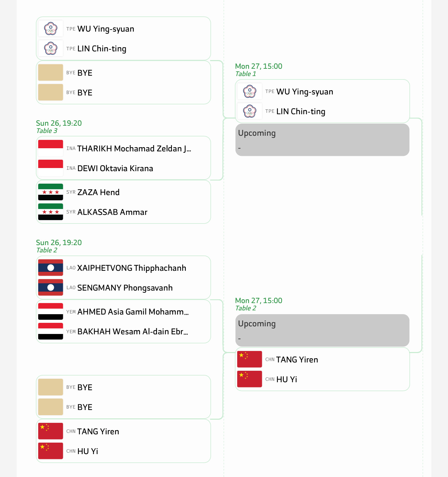
Task: Click LIN Chin-ting in the first round card
Action: point(102,49)
